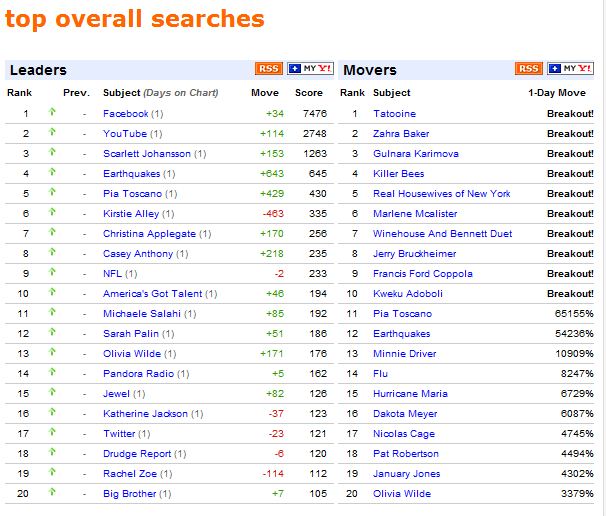Open the Pat Robertson link
This screenshot has height=516, width=606.
pyautogui.click(x=406, y=454)
